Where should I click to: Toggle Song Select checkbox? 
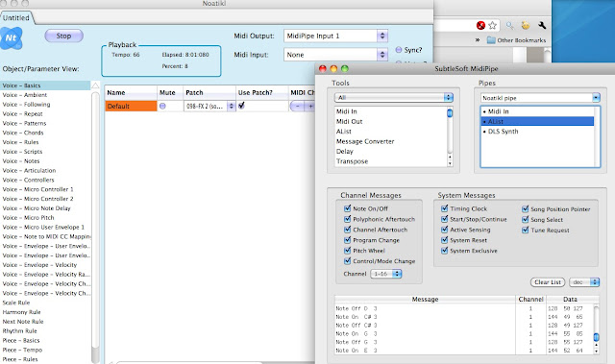click(x=526, y=219)
